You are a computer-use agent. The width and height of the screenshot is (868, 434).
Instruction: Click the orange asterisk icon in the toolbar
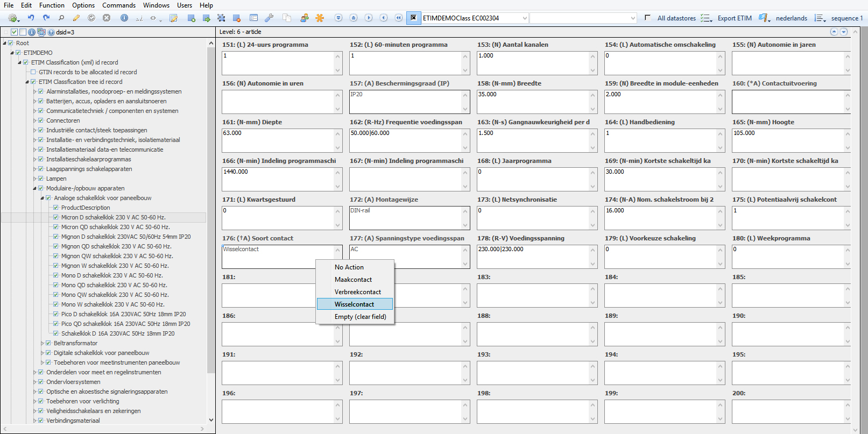pos(320,18)
